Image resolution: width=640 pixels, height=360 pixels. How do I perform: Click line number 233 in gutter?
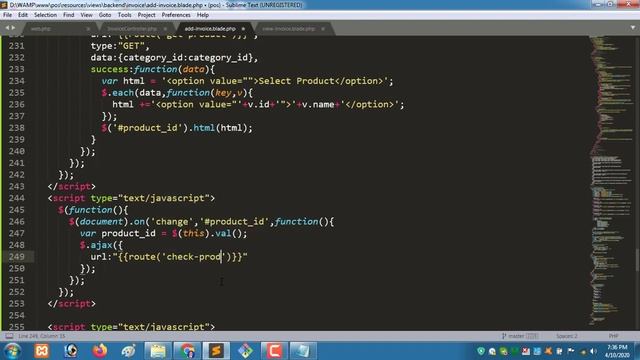pyautogui.click(x=17, y=69)
